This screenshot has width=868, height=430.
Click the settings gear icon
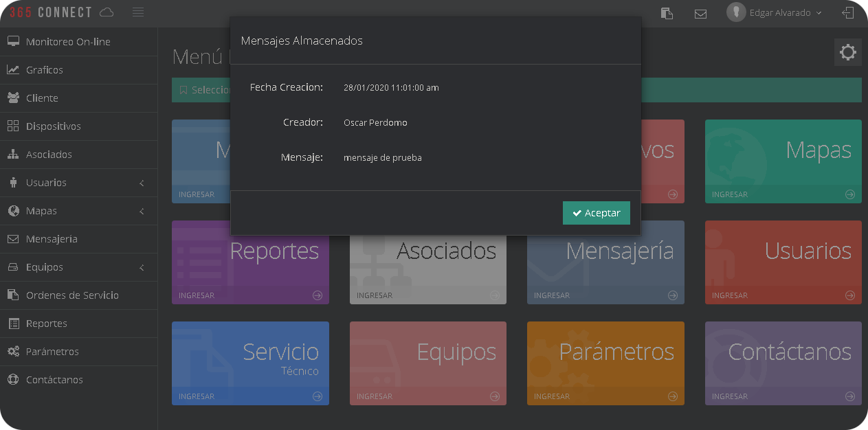(x=847, y=52)
